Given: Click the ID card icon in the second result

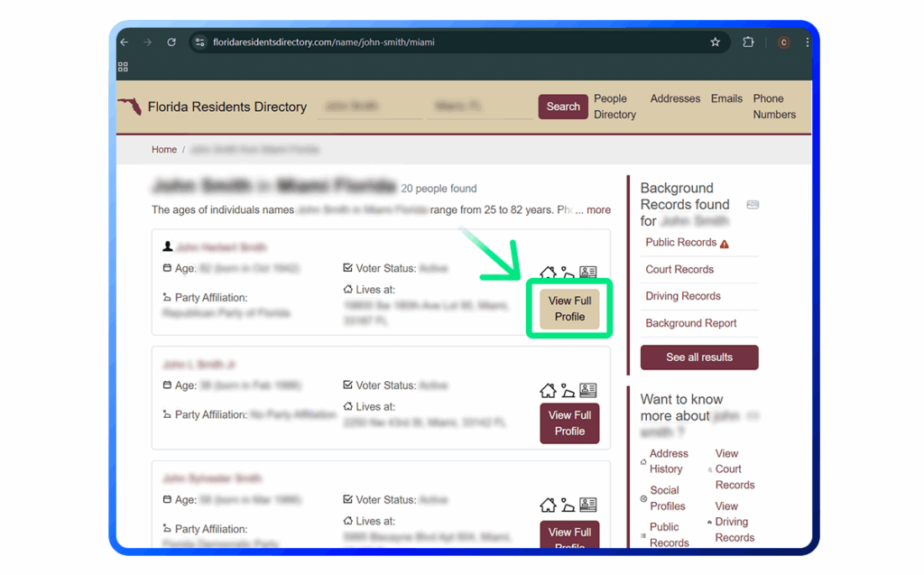Looking at the screenshot, I should 588,391.
